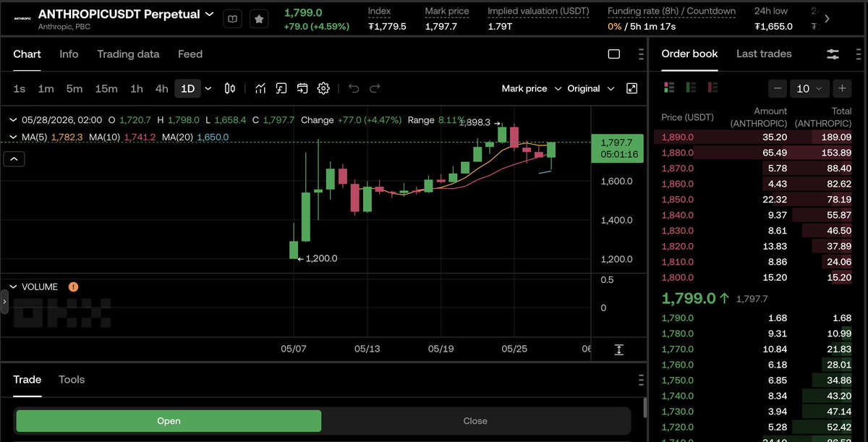Switch the chart panel layout rectangle icon

point(614,54)
